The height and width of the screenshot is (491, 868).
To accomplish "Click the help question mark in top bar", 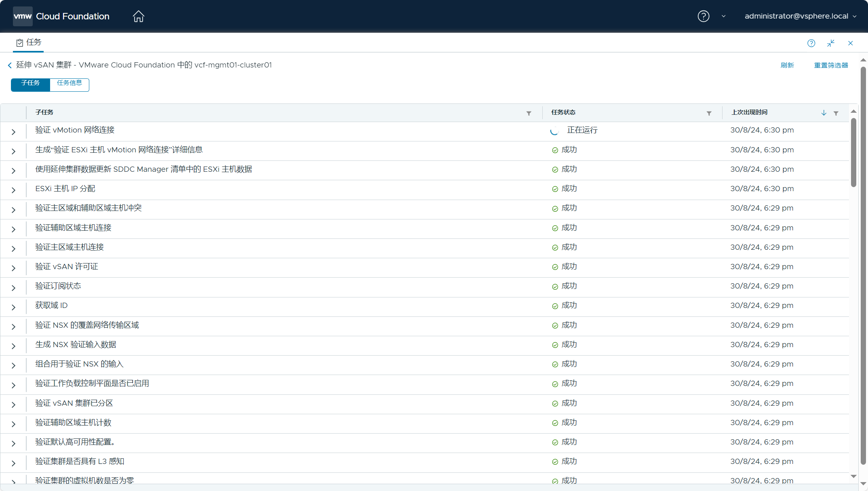I will (703, 16).
